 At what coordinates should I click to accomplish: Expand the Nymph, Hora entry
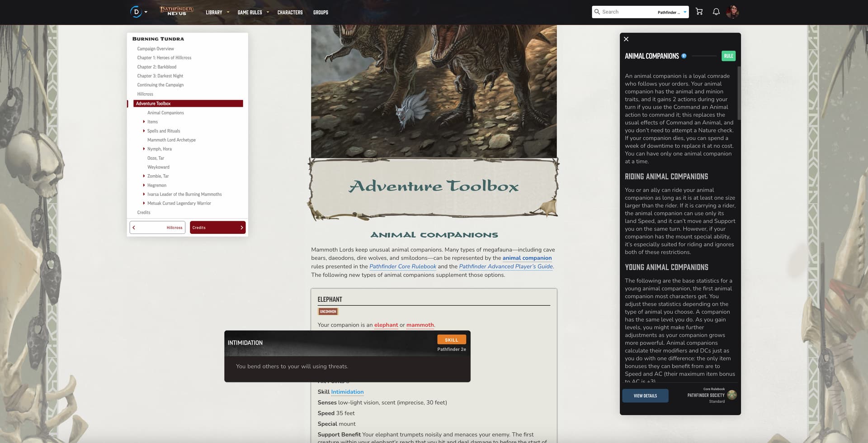(144, 149)
